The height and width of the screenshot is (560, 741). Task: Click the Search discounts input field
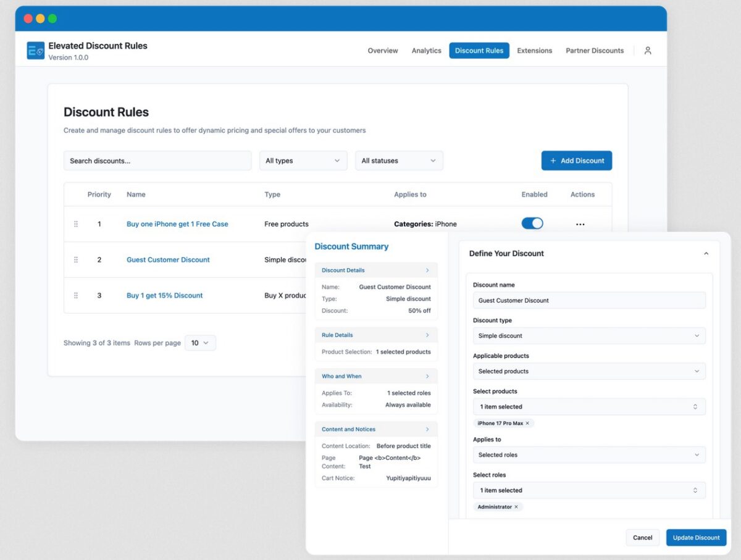click(x=157, y=161)
